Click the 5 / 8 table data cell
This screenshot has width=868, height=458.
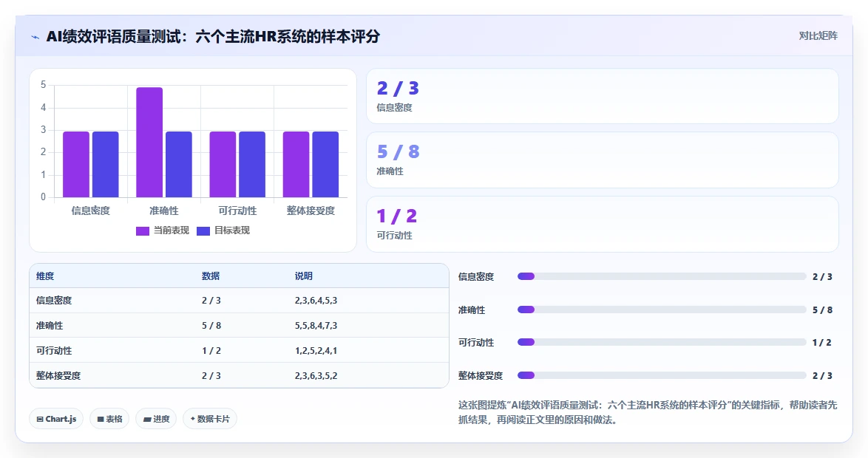[211, 325]
